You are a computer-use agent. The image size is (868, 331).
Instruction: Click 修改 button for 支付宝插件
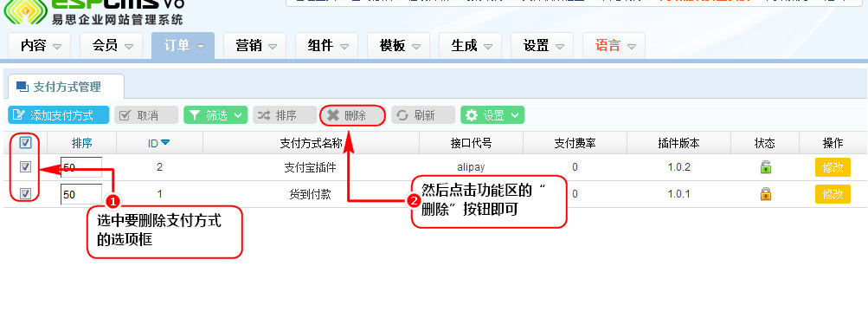click(x=833, y=167)
